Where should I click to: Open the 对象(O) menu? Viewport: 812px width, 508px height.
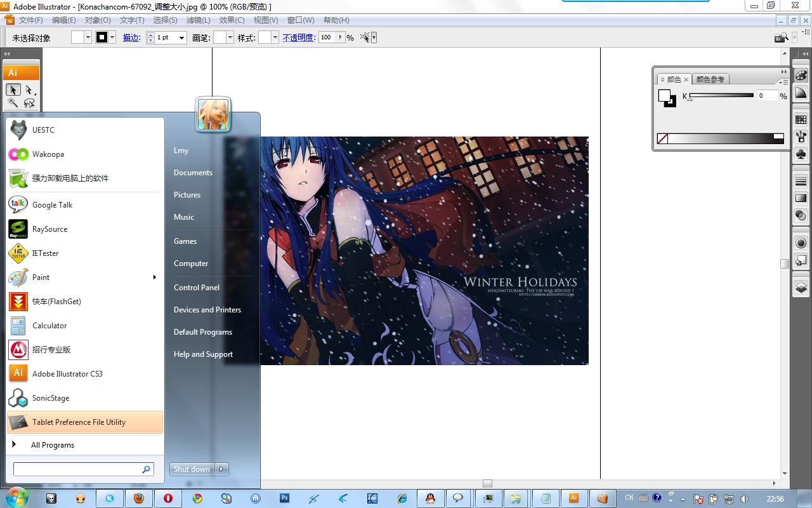pos(98,20)
